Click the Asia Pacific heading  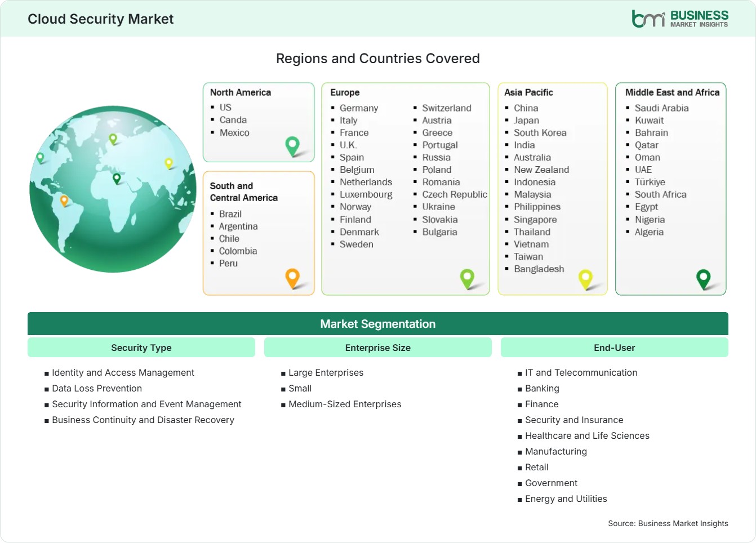(x=528, y=92)
